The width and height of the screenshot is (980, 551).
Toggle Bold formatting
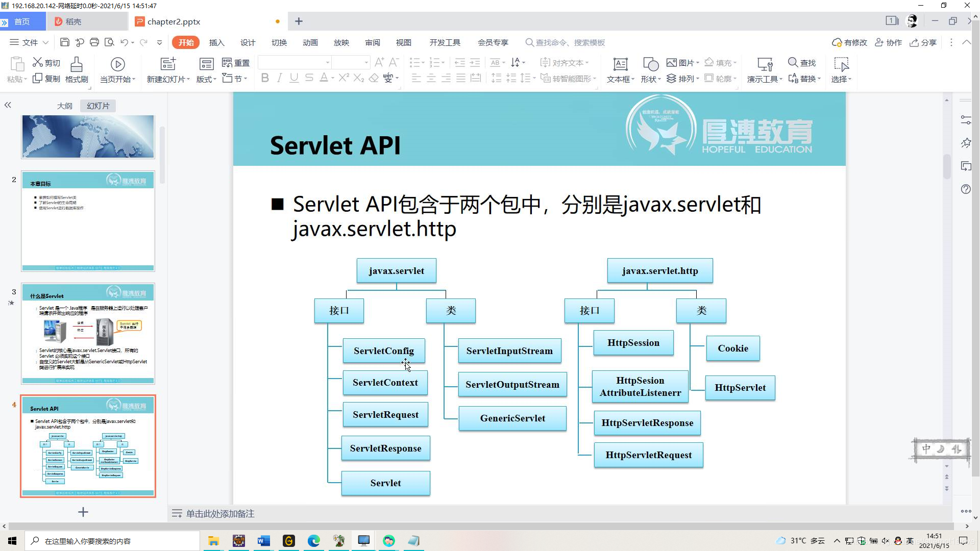[265, 78]
